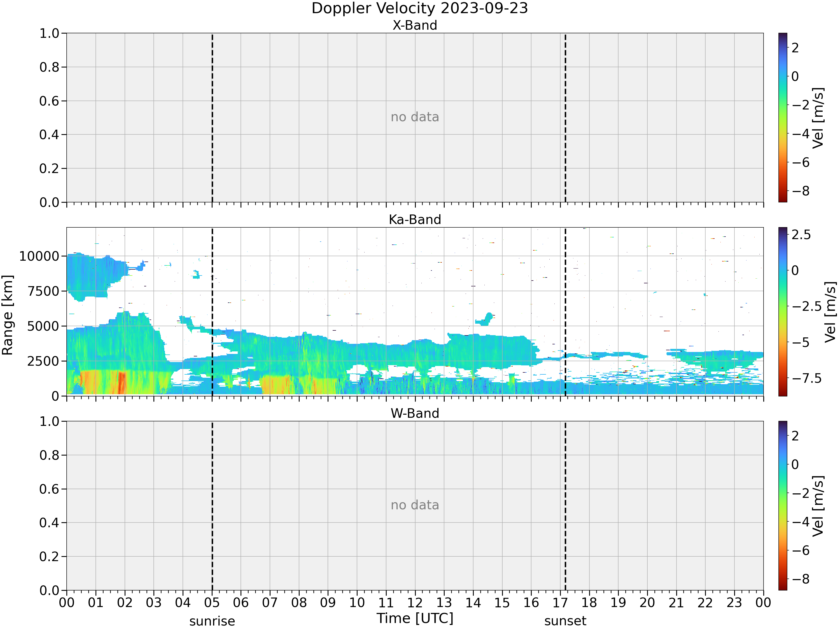Click the sunrise dashed line in Ka-Band panel

[212, 312]
